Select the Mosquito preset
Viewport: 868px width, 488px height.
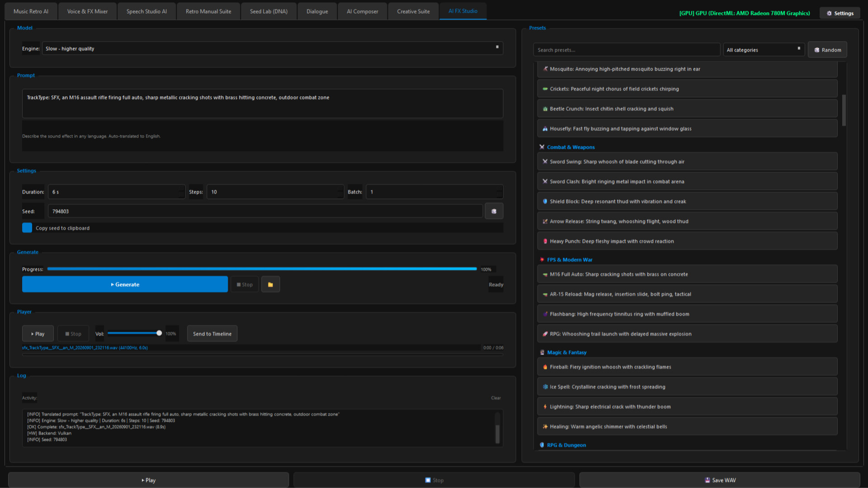[687, 69]
